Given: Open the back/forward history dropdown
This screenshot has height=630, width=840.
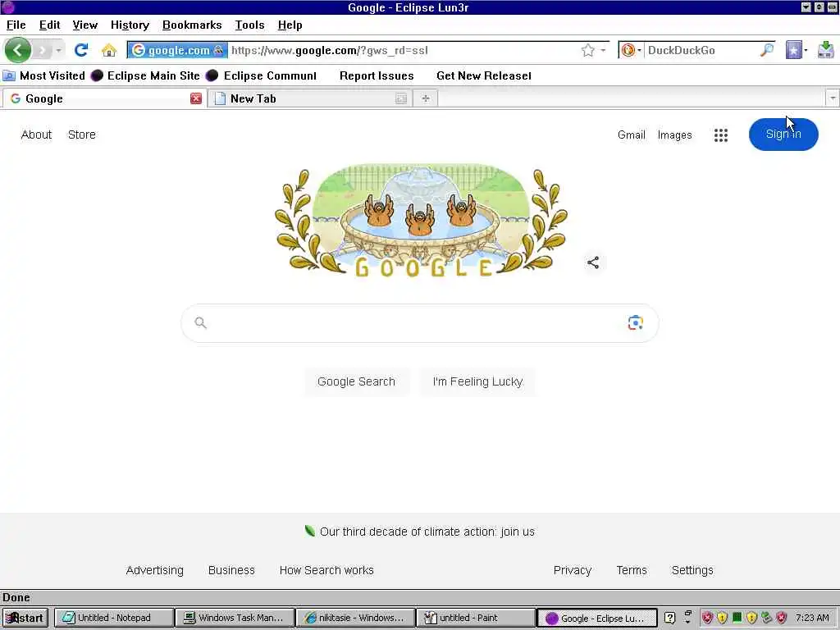Looking at the screenshot, I should (58, 50).
